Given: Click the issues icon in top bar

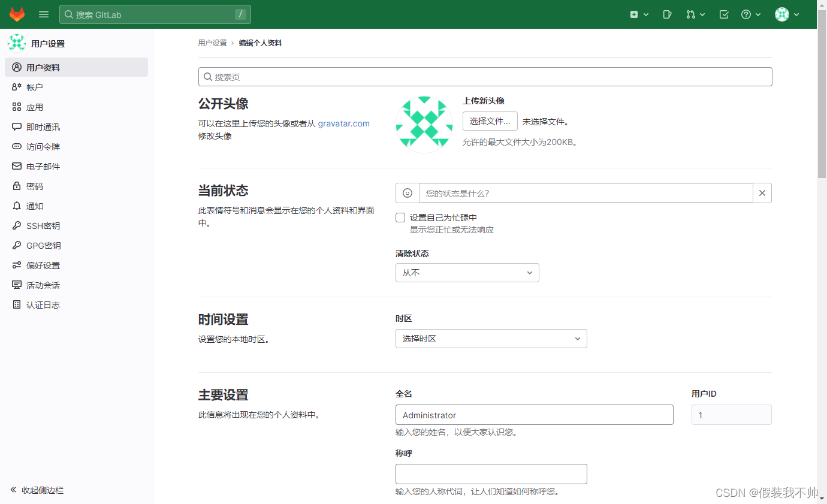Looking at the screenshot, I should point(667,14).
